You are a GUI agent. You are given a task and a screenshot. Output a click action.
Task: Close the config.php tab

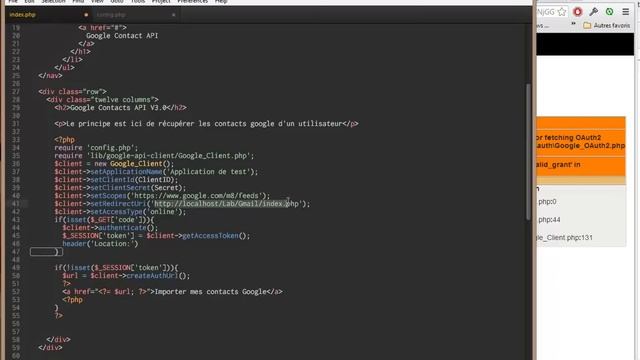pos(173,15)
